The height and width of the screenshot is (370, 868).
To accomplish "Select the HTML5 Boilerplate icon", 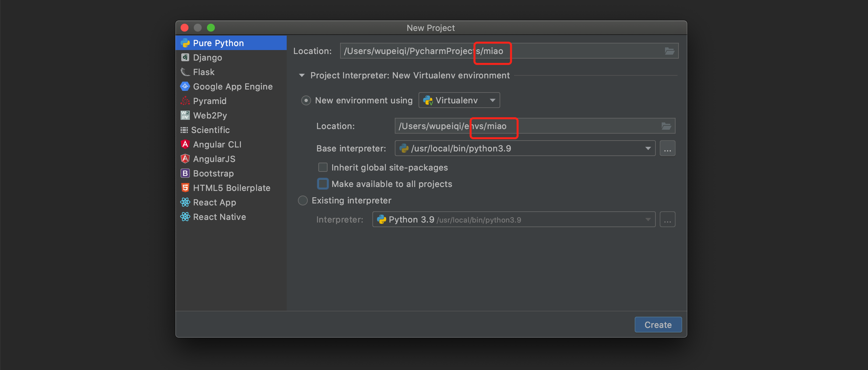I will [x=185, y=188].
